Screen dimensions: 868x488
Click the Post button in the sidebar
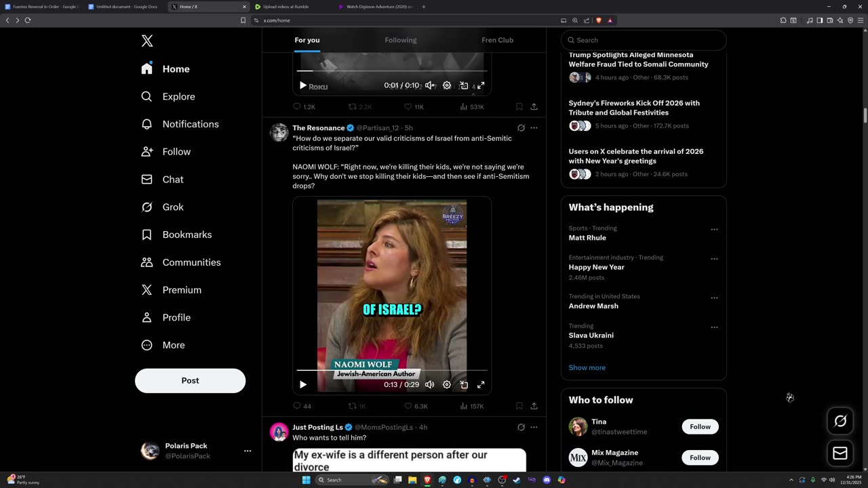(190, 380)
